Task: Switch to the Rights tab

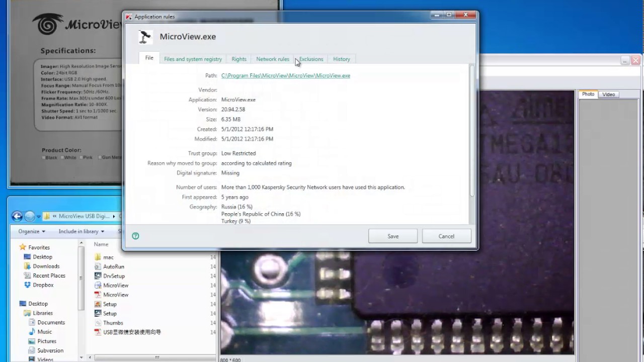Action: point(239,59)
